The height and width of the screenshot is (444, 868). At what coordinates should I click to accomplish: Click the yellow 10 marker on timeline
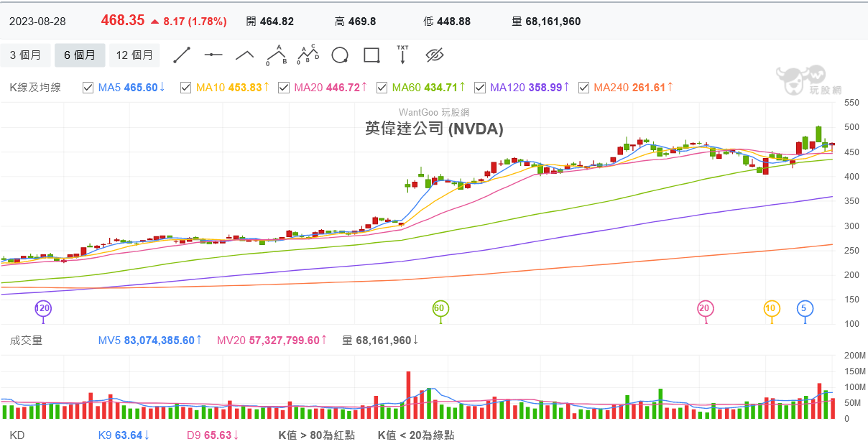771,309
